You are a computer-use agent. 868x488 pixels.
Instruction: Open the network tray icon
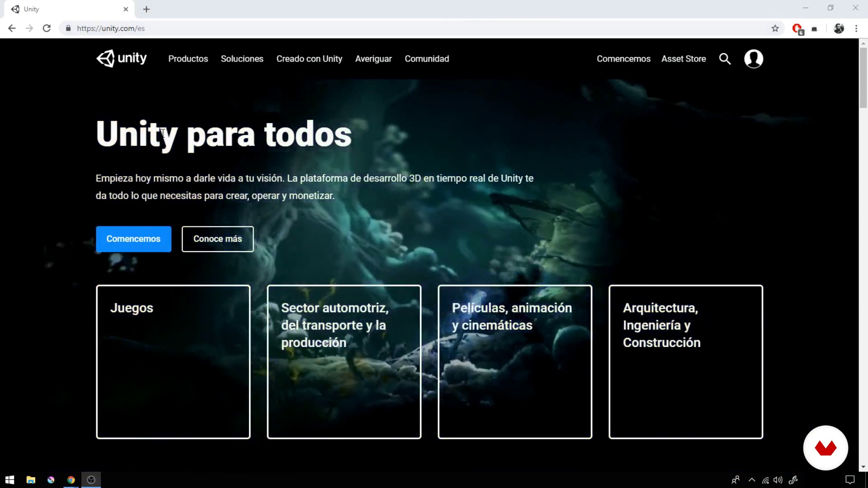(765, 480)
